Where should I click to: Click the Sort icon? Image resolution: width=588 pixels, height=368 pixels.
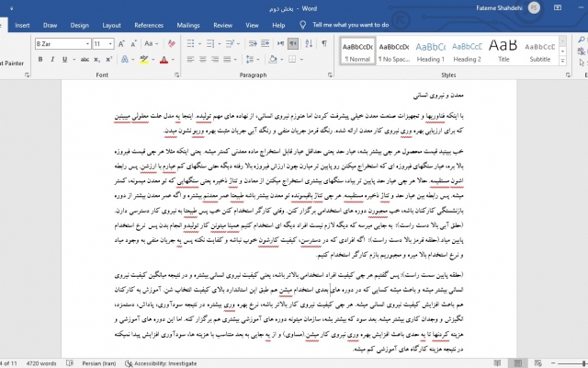[x=309, y=44]
